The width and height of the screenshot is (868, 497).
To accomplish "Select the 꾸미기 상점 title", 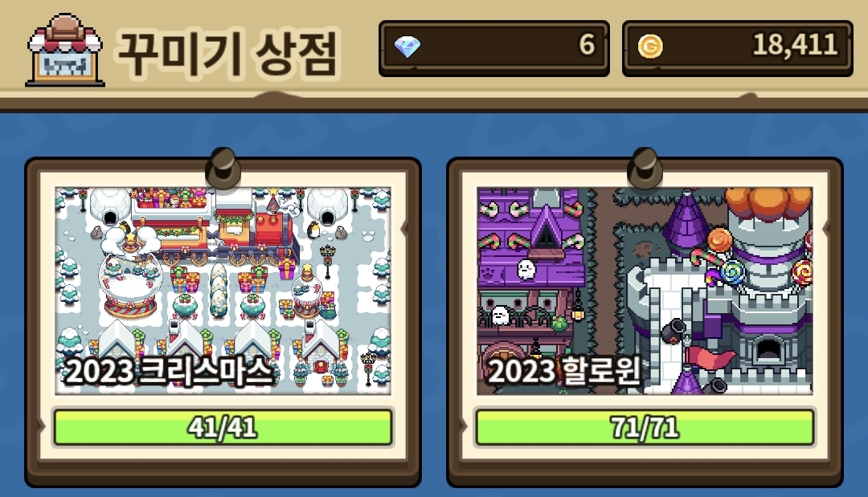I will tap(227, 54).
